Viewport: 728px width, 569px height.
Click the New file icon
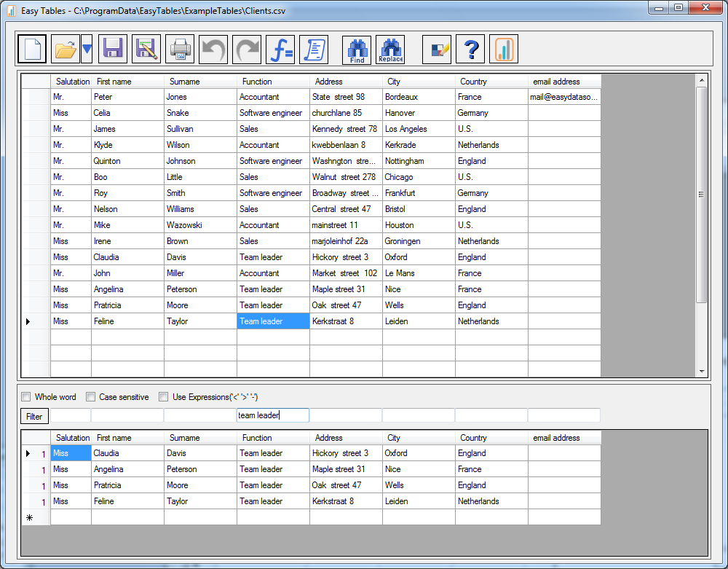click(x=31, y=50)
